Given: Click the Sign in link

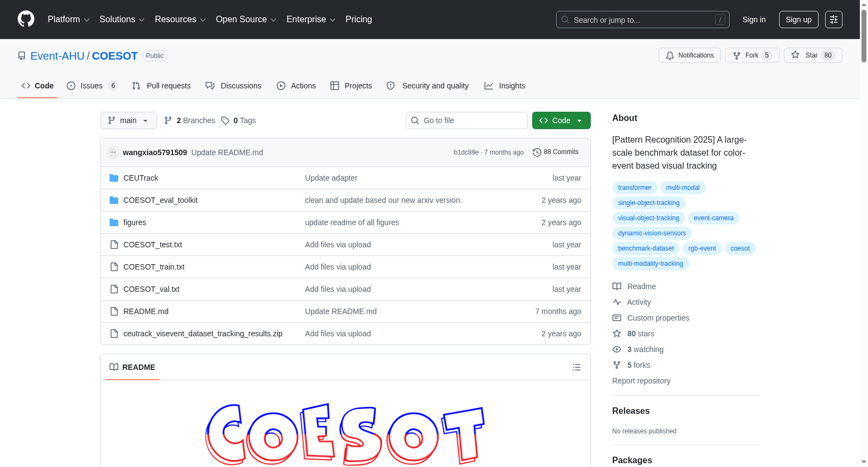Looking at the screenshot, I should click(754, 20).
